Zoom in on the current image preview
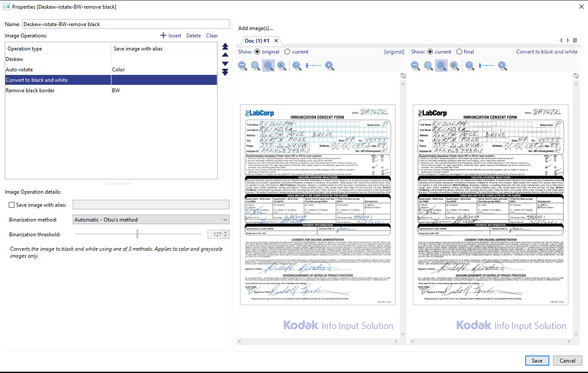 click(502, 65)
